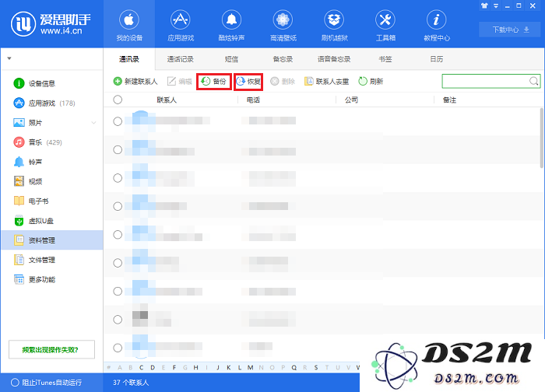The height and width of the screenshot is (392, 545).
Task: Click the skin shirt icon in title bar
Action: (484, 5)
